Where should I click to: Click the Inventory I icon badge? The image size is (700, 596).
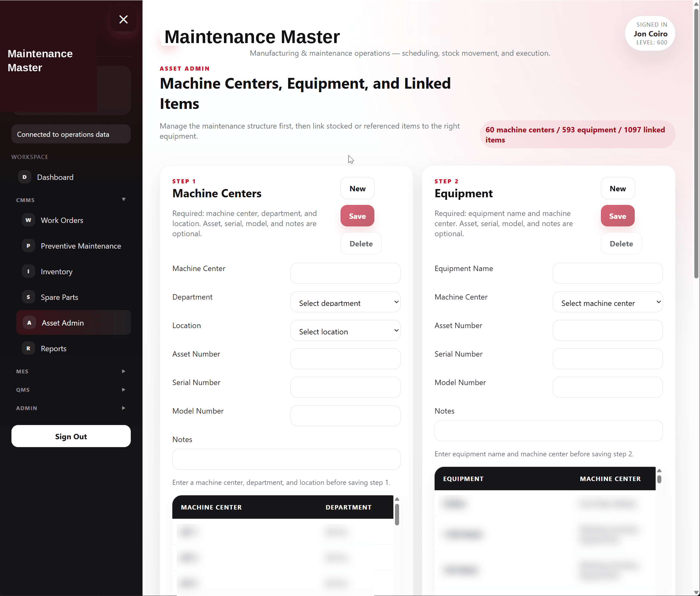[x=29, y=271]
